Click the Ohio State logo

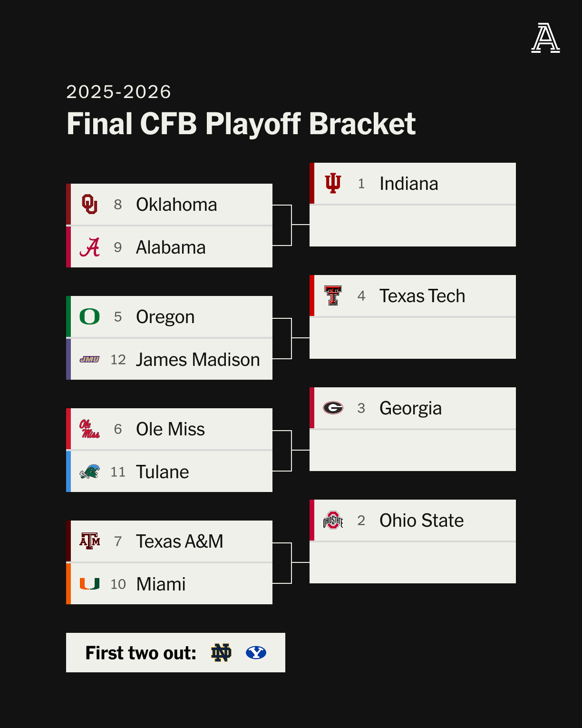(333, 520)
